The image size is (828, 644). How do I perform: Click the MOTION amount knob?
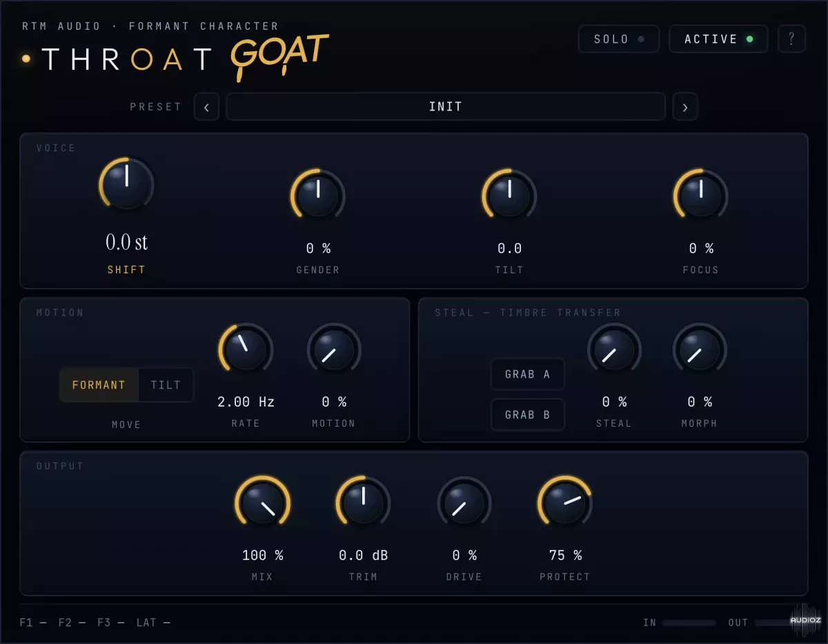334,349
